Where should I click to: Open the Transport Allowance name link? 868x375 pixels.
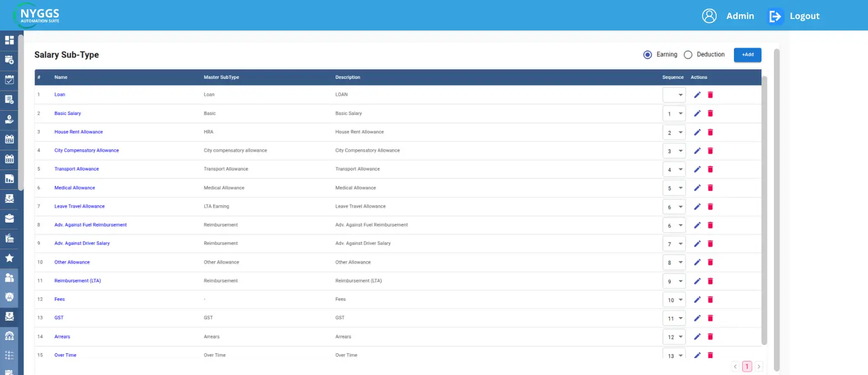coord(76,169)
